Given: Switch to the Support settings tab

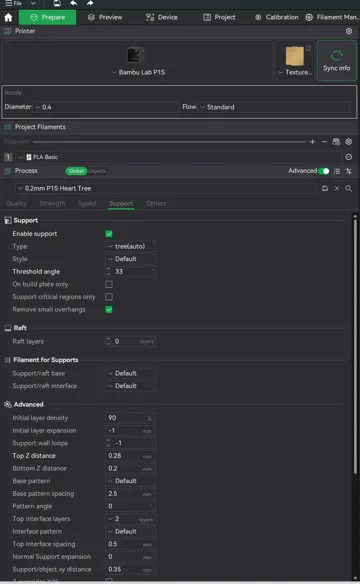Looking at the screenshot, I should [x=121, y=203].
